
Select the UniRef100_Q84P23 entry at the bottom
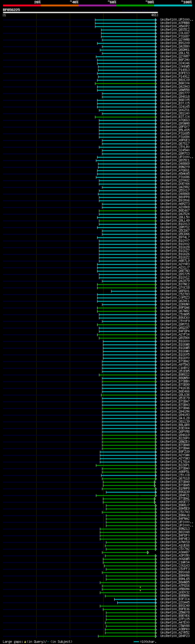click(x=175, y=636)
